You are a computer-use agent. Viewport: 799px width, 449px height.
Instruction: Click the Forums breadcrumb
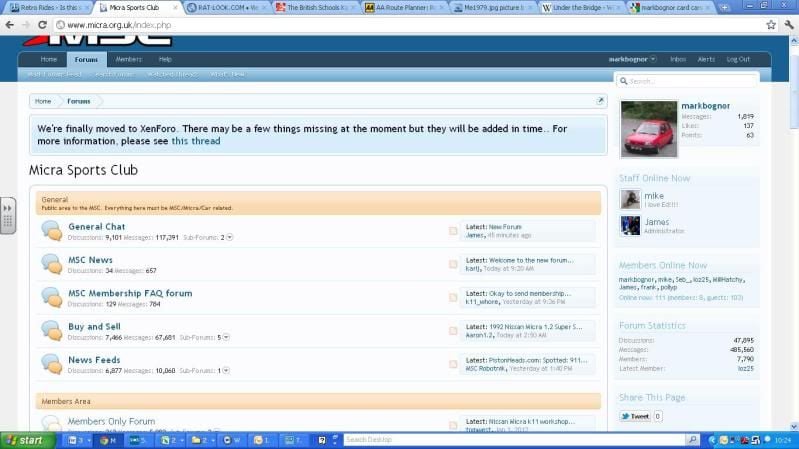click(78, 101)
